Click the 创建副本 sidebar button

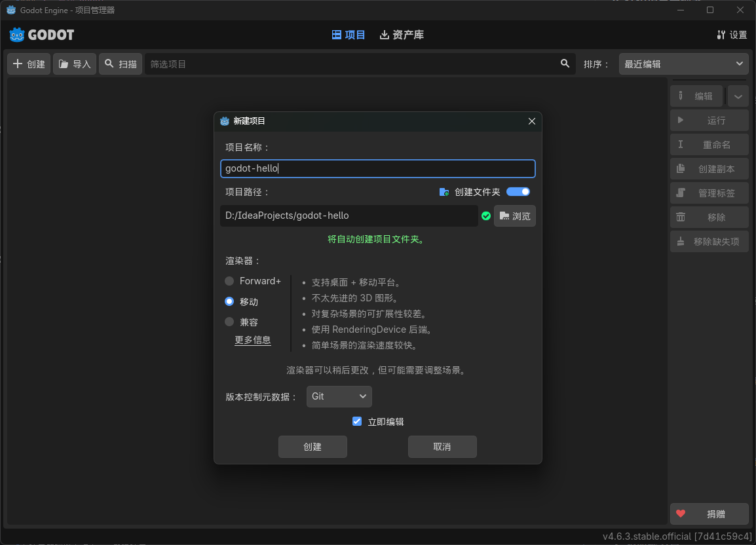[x=709, y=168]
